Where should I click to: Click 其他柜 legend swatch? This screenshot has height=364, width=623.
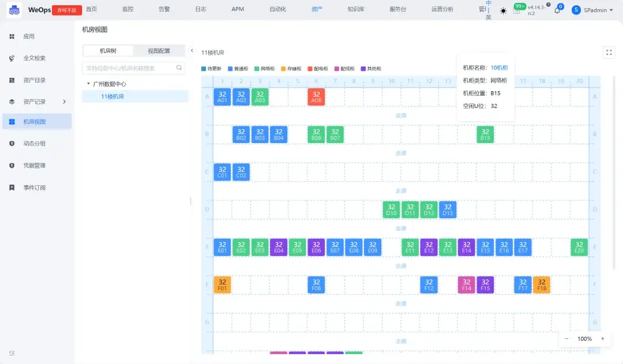[x=363, y=69]
